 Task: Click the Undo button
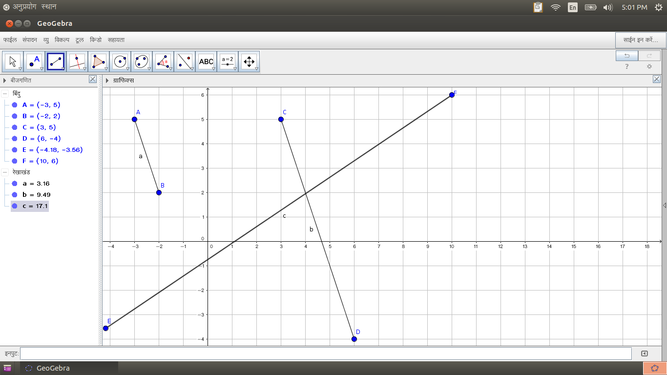coord(627,56)
